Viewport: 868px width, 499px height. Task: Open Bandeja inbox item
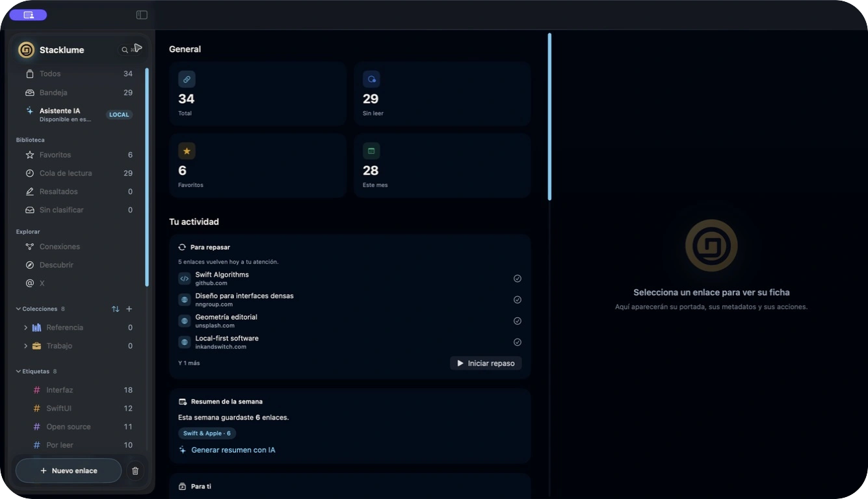point(79,93)
